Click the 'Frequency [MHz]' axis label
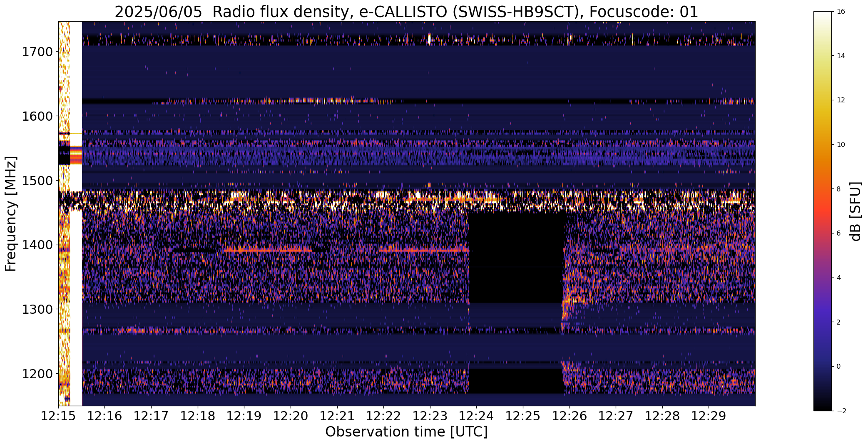The width and height of the screenshot is (868, 444). [11, 214]
